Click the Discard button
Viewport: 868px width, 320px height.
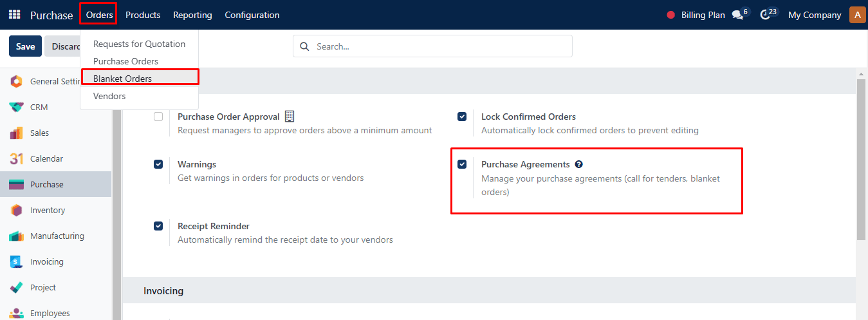(x=62, y=46)
